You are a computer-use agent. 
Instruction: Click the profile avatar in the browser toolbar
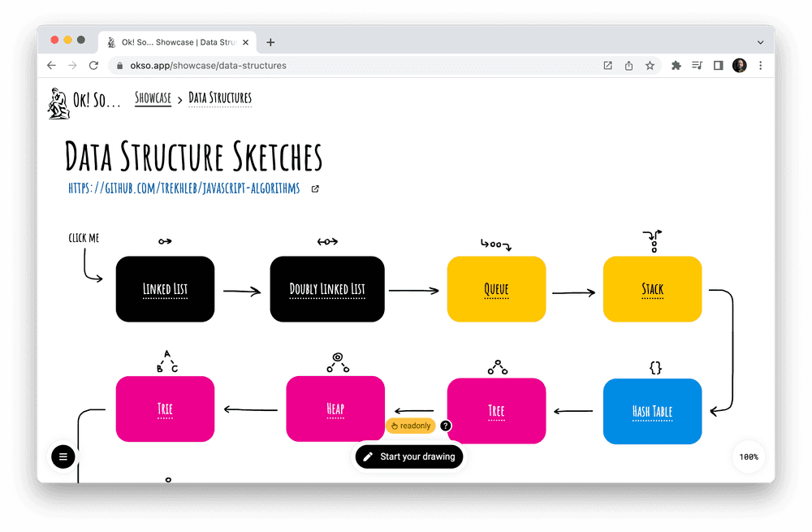point(738,65)
